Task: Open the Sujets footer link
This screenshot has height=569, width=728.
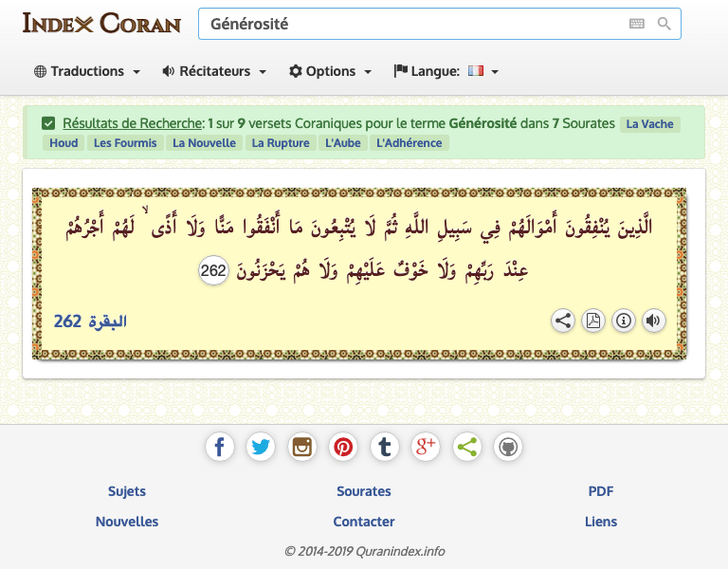Action: tap(127, 491)
